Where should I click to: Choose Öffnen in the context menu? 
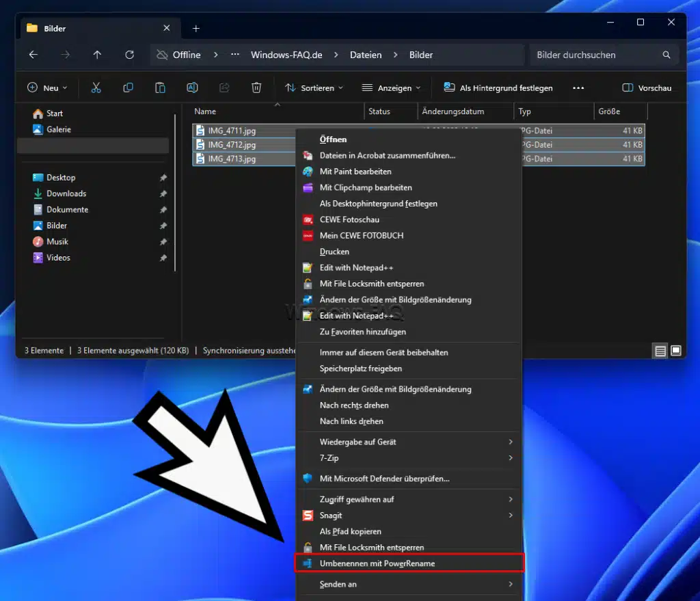tap(409, 139)
